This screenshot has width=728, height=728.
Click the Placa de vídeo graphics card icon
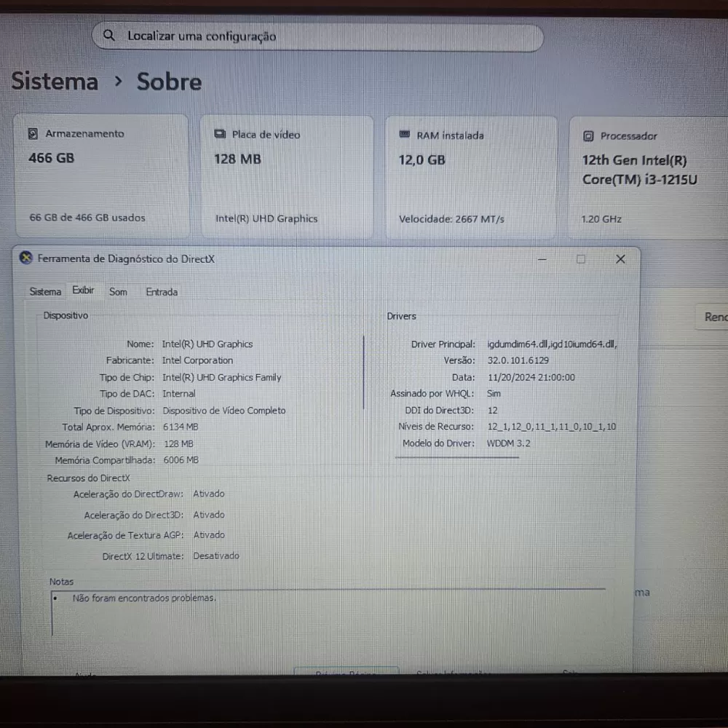219,133
